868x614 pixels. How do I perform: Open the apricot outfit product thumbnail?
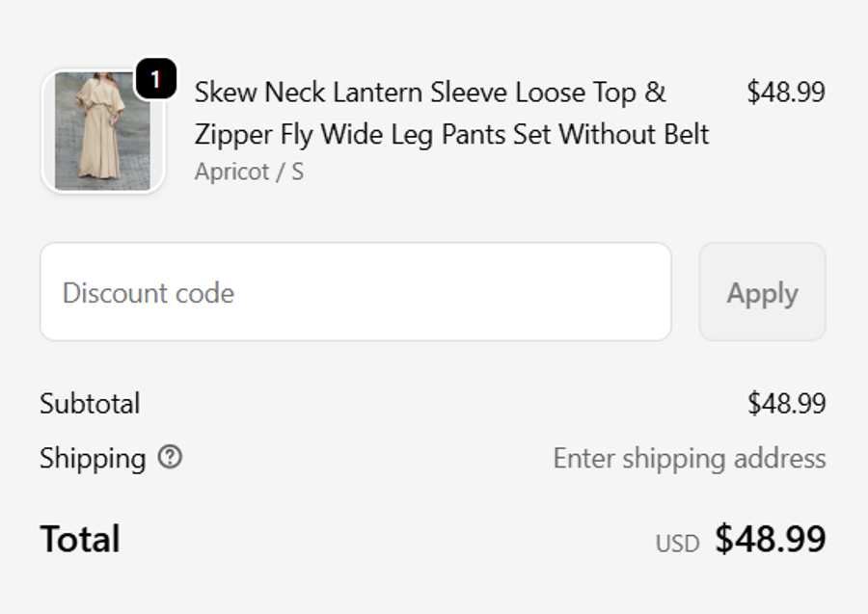point(102,131)
